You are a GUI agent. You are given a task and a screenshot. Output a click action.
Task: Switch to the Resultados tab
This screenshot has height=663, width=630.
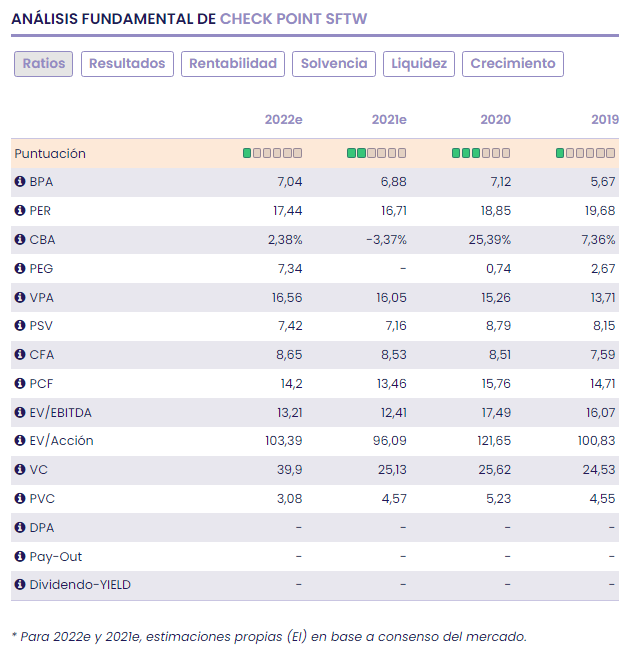[127, 64]
